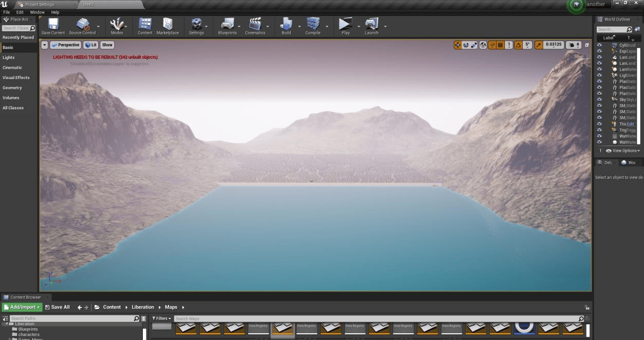644x340 pixels.
Task: Select the Blueprints folder in tree
Action: [28, 329]
